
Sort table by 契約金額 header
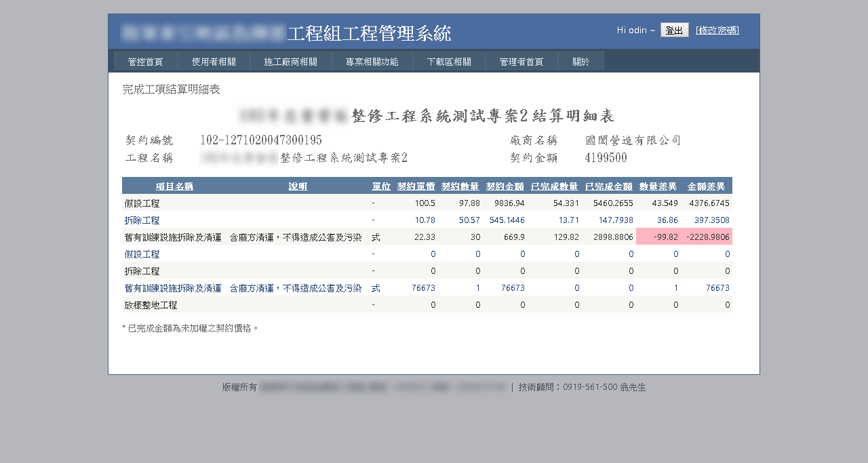pyautogui.click(x=505, y=186)
